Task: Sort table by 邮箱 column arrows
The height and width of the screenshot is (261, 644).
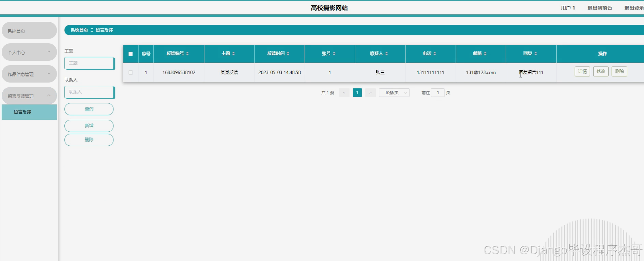Action: (485, 54)
